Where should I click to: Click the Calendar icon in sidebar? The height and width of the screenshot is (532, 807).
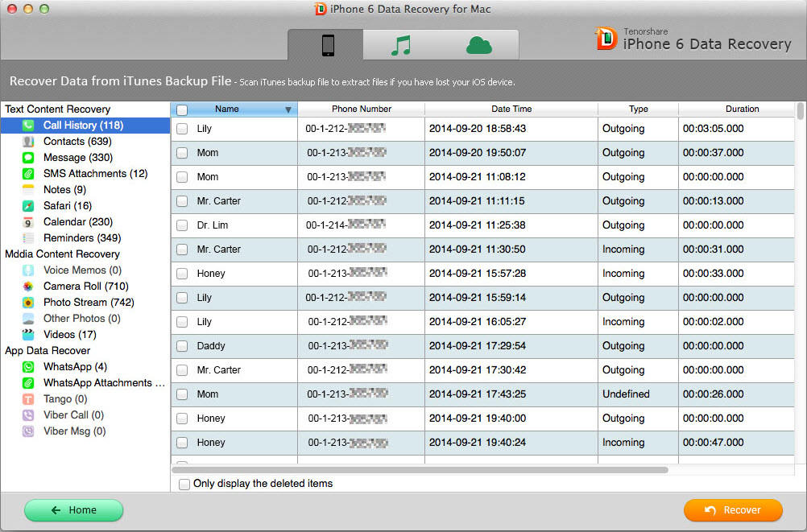click(28, 222)
